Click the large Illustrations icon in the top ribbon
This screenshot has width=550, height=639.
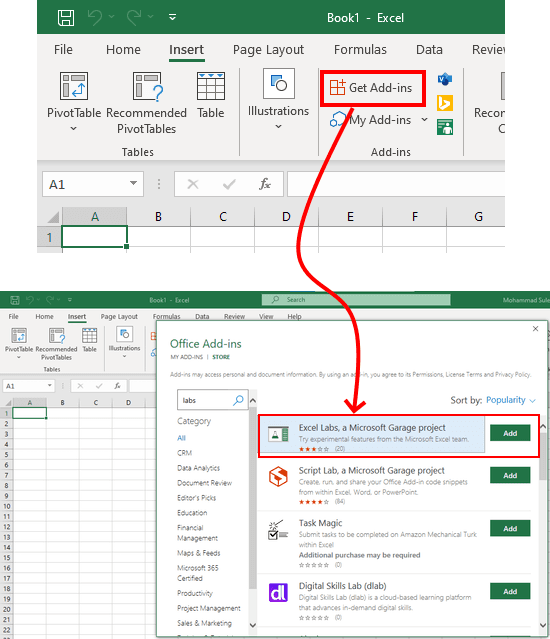click(279, 84)
